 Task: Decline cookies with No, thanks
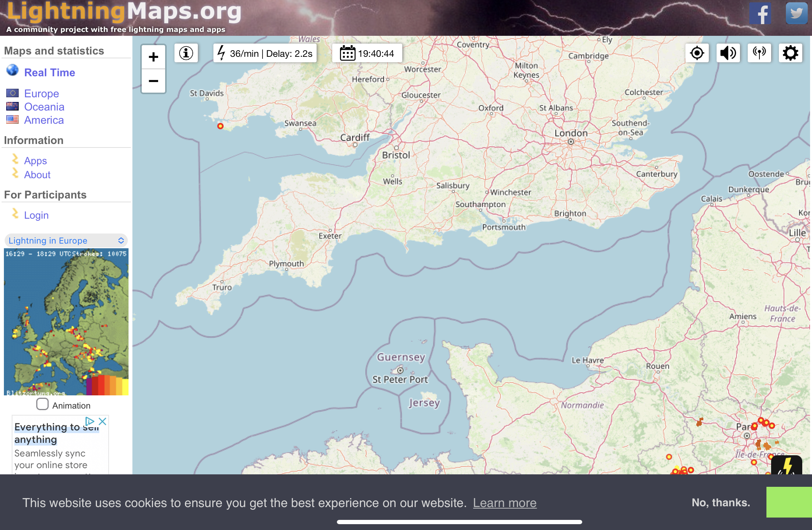[721, 502]
